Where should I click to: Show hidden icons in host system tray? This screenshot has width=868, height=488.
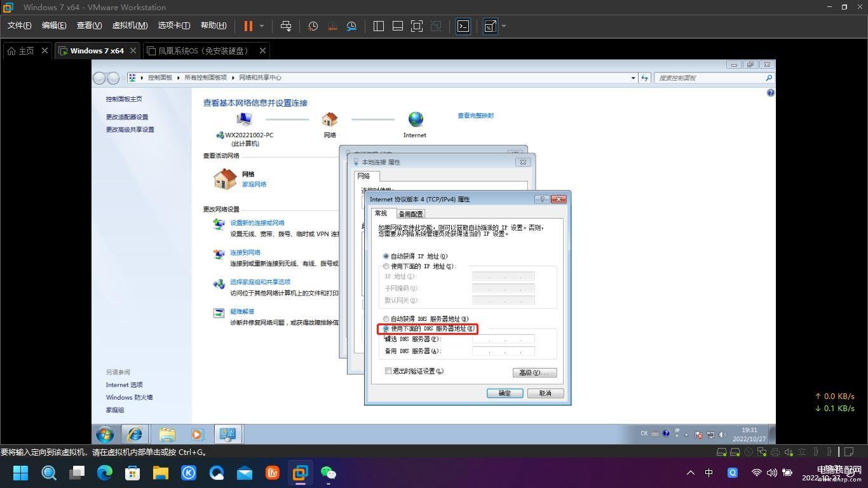[691, 473]
